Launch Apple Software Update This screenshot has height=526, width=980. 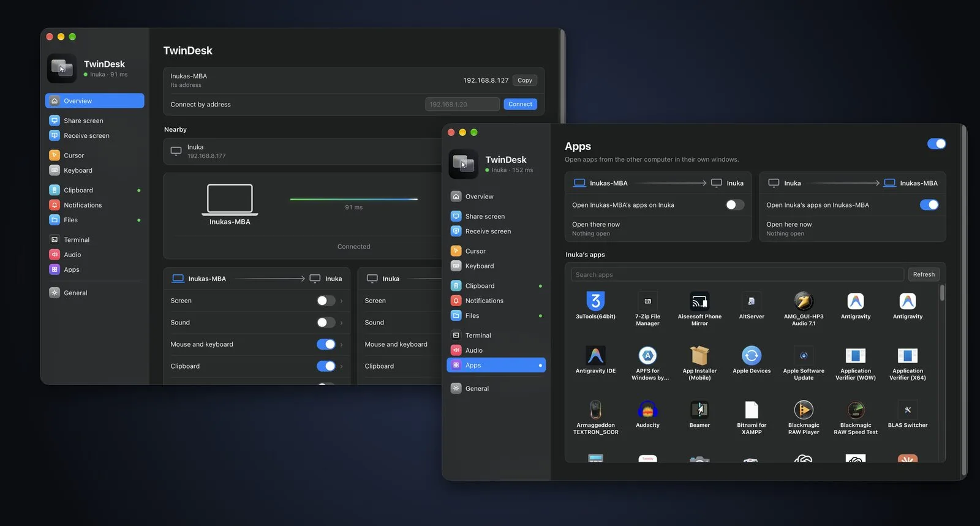(x=804, y=356)
